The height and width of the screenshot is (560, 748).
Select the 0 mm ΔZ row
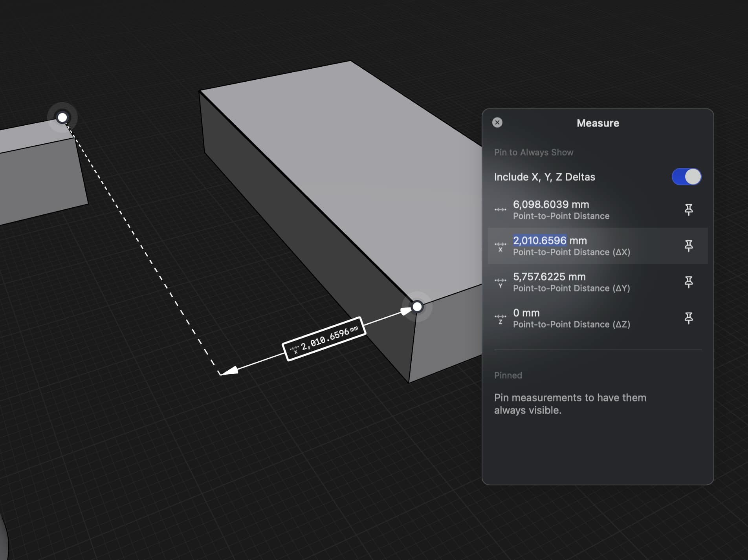tap(598, 318)
